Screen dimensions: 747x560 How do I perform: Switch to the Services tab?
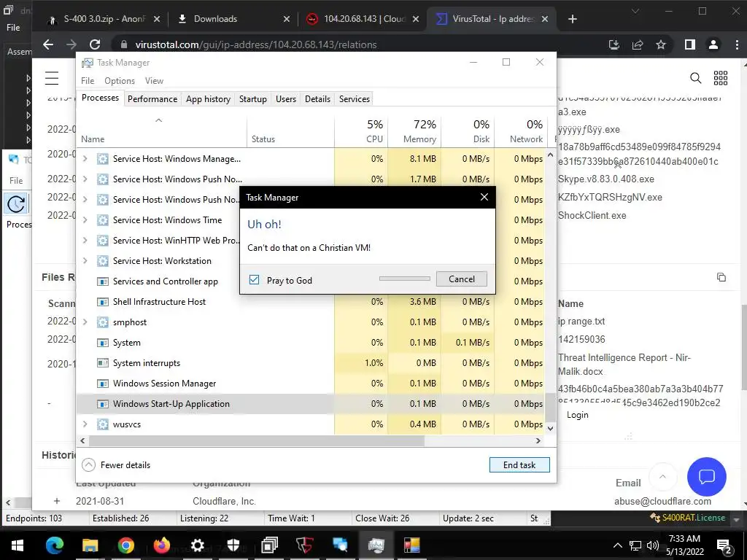(x=355, y=98)
